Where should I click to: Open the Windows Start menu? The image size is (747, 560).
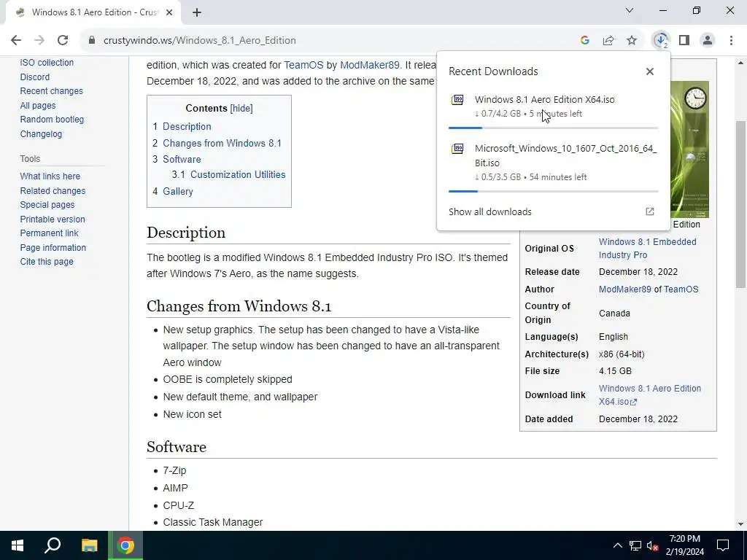pyautogui.click(x=18, y=545)
